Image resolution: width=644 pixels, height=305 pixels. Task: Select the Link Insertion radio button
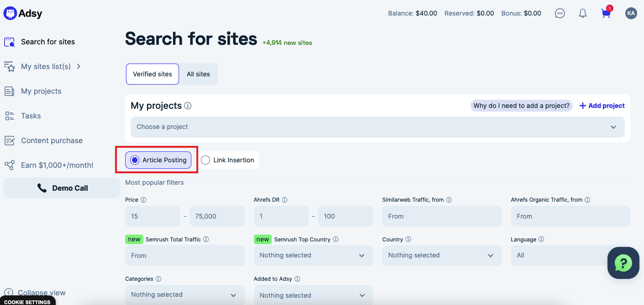pyautogui.click(x=206, y=160)
